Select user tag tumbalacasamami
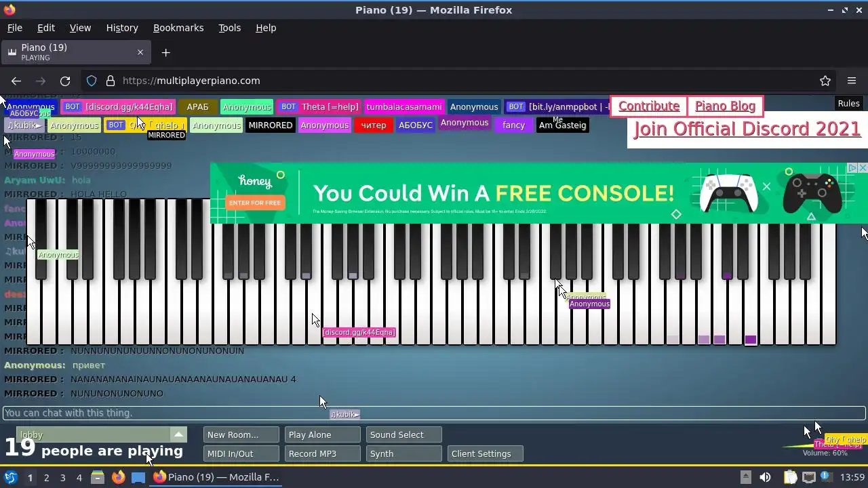This screenshot has height=488, width=868. (x=403, y=106)
